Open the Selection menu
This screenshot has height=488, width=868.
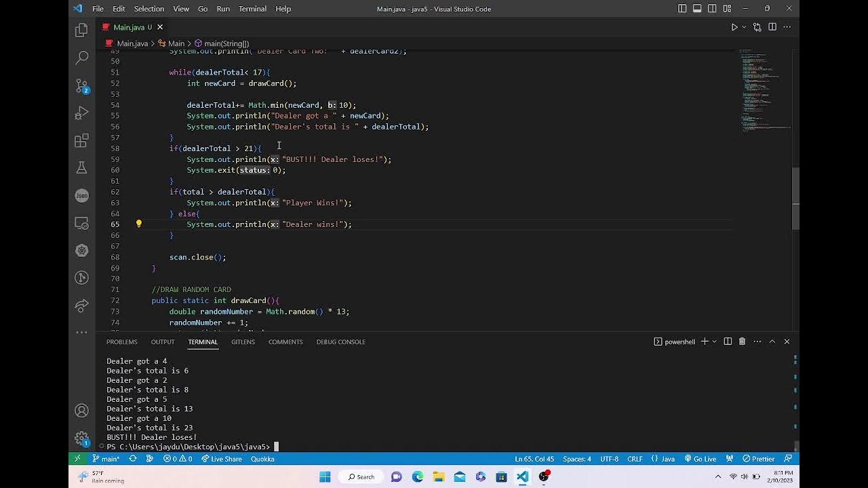149,9
